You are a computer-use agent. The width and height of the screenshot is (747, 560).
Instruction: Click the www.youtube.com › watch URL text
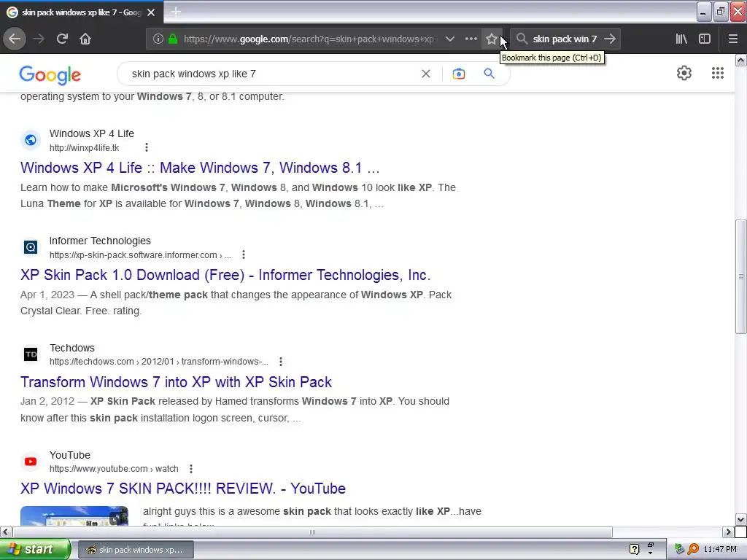(x=114, y=469)
